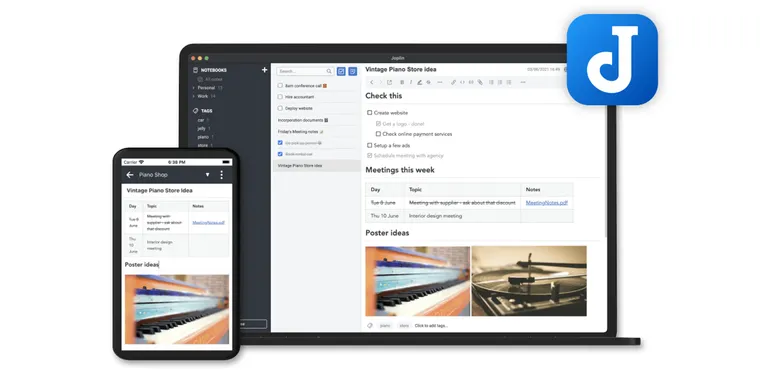Click tag icon below the note
This screenshot has height=380, width=760.
point(370,326)
